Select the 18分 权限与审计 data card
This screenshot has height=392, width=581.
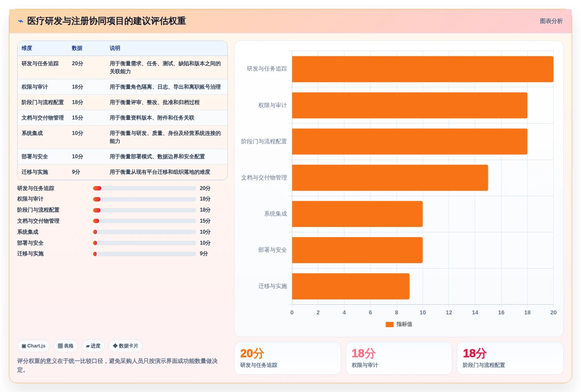click(399, 358)
